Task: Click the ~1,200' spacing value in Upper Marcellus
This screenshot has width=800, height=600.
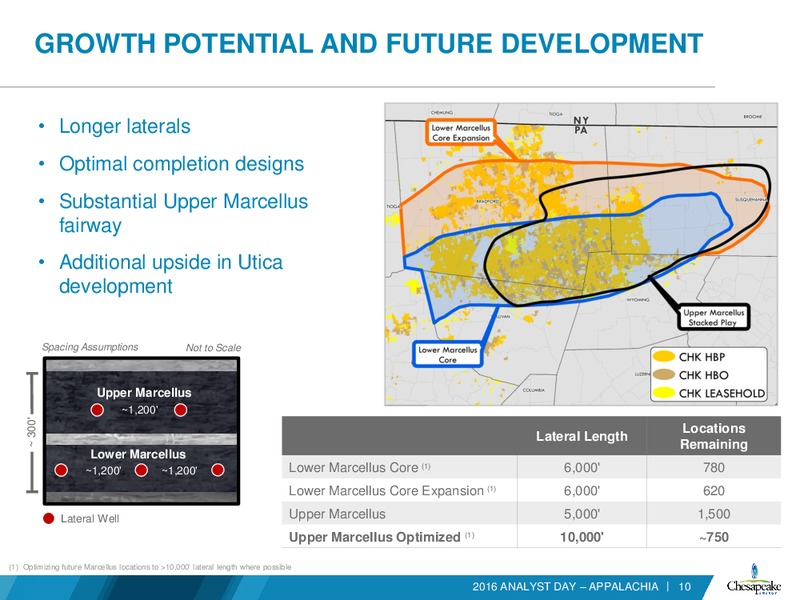Action: click(139, 410)
